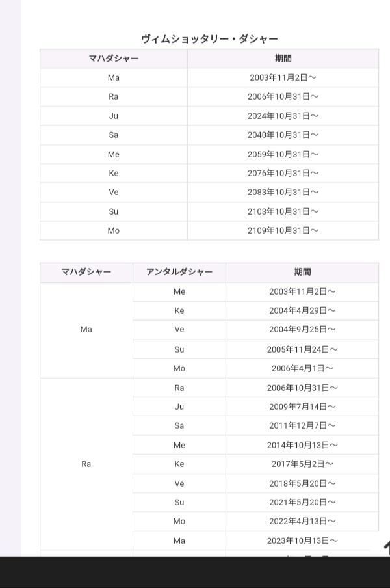Click the 2006年4月1日 Mo antardasha date
390x588 pixels.
pos(302,368)
